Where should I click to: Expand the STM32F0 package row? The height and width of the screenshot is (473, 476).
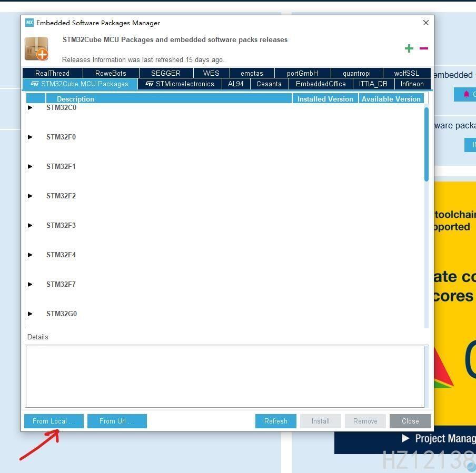[x=29, y=137]
